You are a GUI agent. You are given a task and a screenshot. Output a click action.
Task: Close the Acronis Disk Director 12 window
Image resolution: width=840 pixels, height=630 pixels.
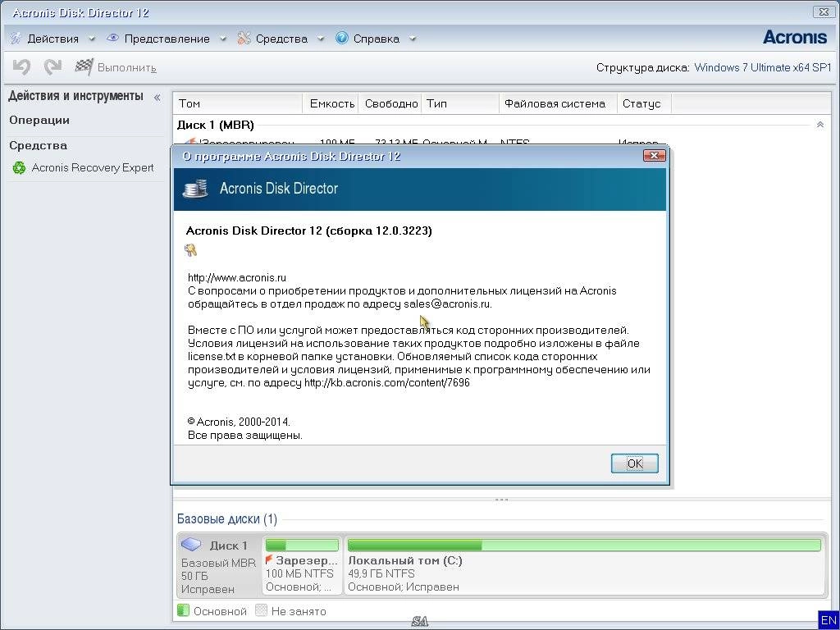tap(824, 11)
